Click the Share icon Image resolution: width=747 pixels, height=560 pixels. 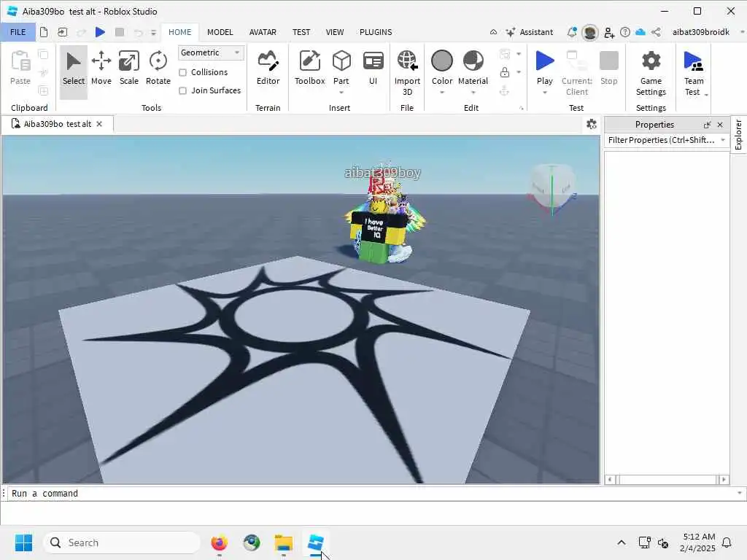pyautogui.click(x=656, y=32)
